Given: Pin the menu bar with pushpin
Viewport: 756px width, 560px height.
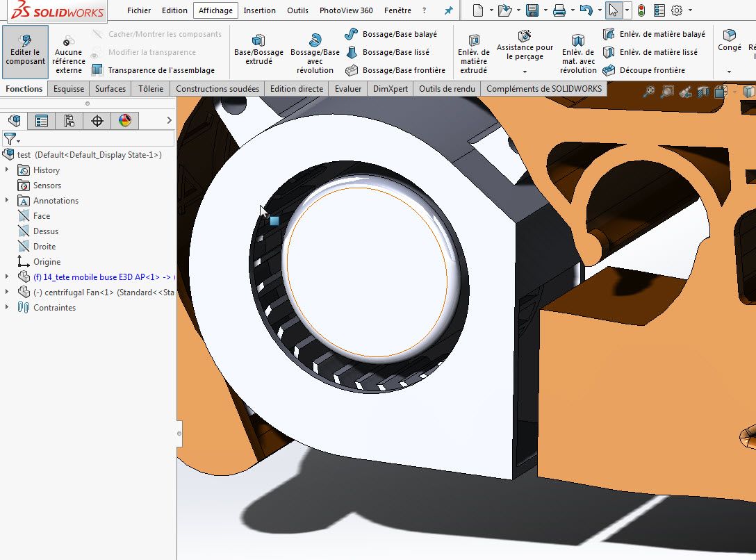Looking at the screenshot, I should click(449, 10).
